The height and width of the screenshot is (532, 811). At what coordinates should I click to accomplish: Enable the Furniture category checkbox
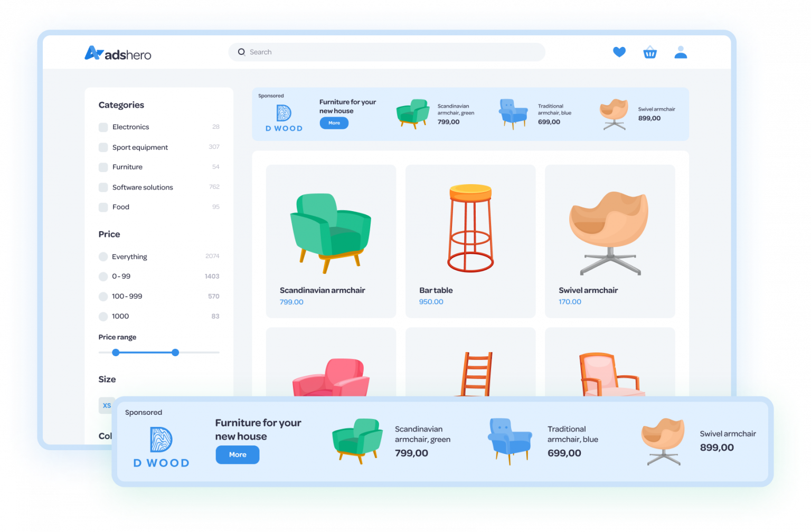tap(103, 167)
